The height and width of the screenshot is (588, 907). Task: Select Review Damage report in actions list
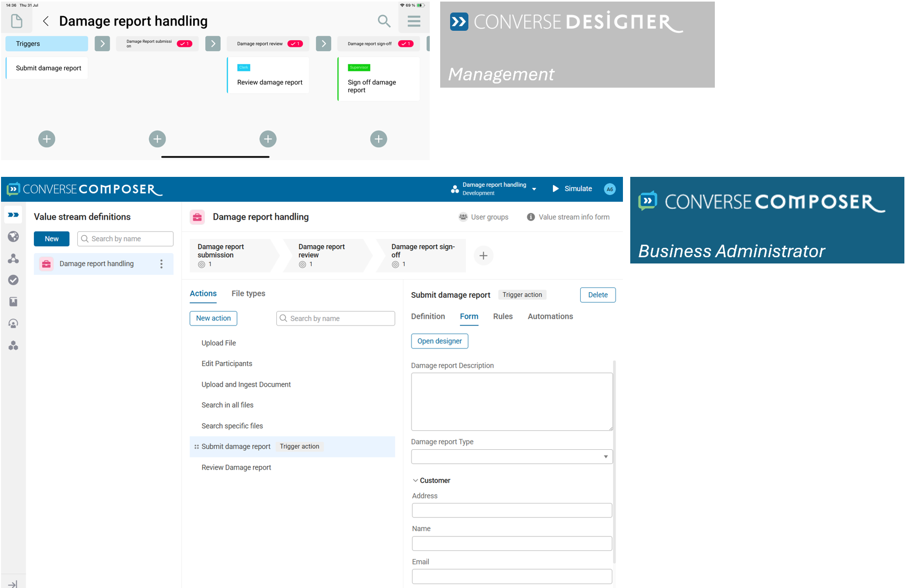[x=237, y=467]
